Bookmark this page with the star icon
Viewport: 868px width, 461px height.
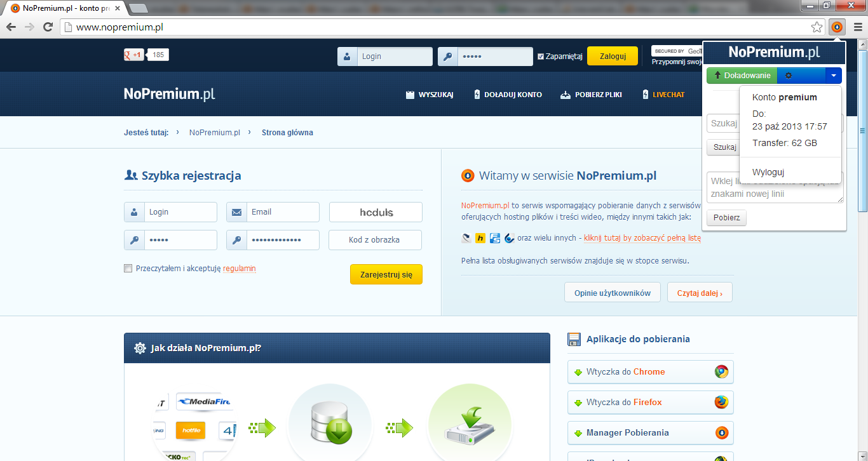pos(817,27)
